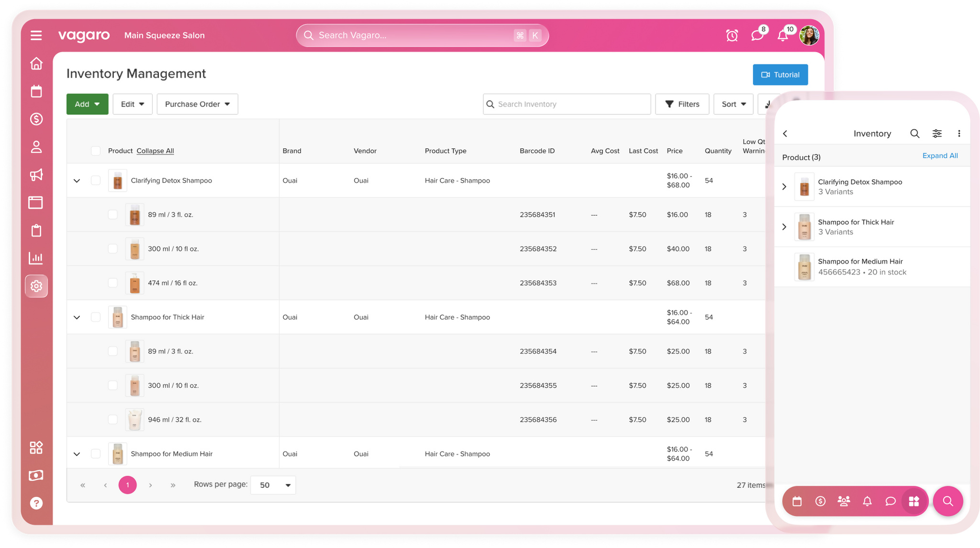Image resolution: width=980 pixels, height=548 pixels.
Task: Tap the round pink search button on mobile
Action: 948,501
